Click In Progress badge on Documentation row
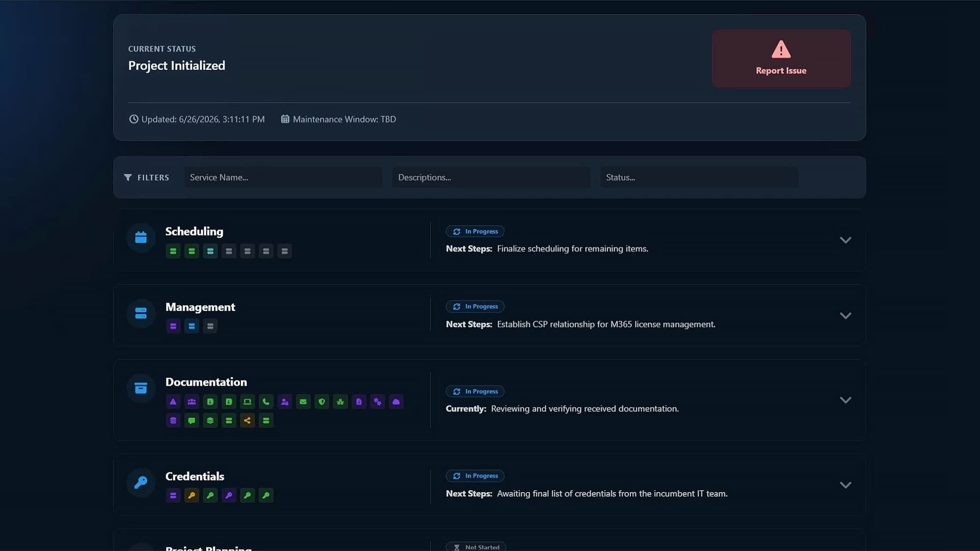 pos(475,391)
